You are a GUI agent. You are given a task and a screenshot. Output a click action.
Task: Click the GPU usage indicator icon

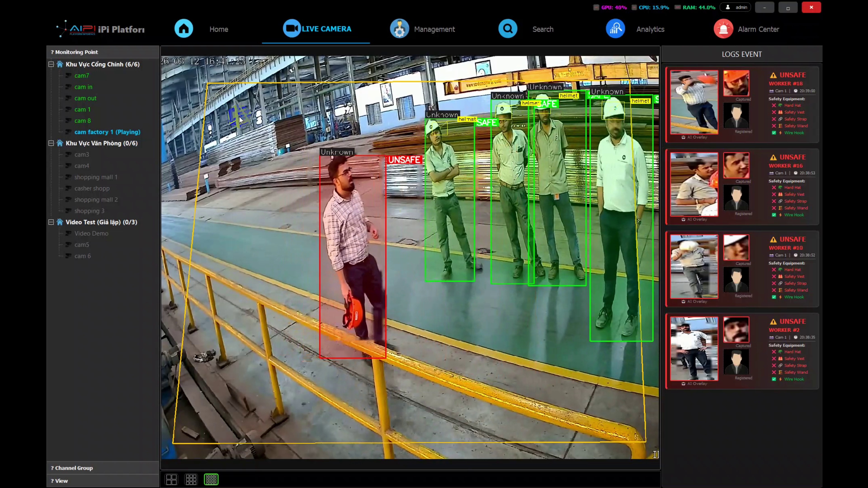[x=596, y=7]
